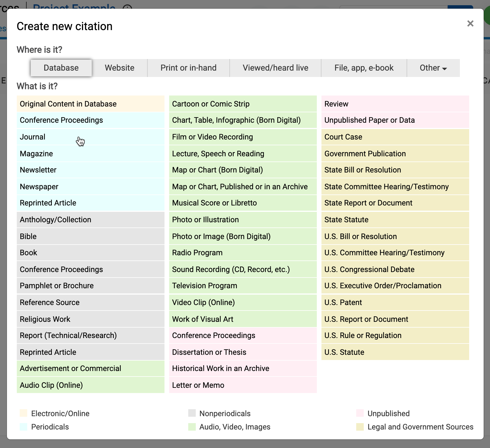Choose Viewed/heard live location
This screenshot has width=490, height=448.
click(x=275, y=68)
